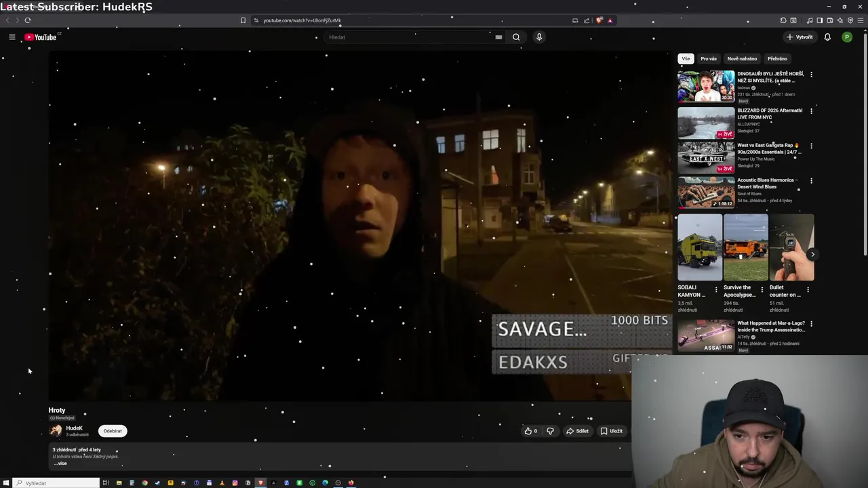
Task: Open the Survive the Apocalypse short
Action: [745, 247]
